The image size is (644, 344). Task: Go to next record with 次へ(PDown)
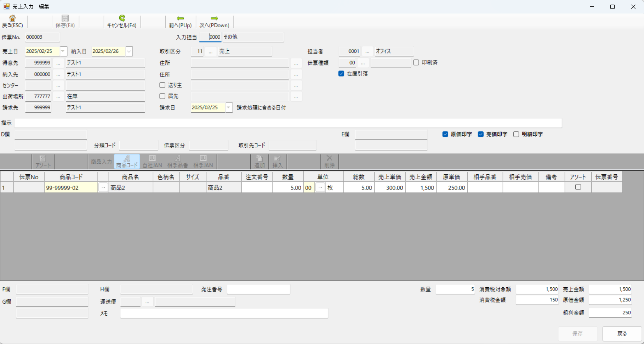click(214, 18)
